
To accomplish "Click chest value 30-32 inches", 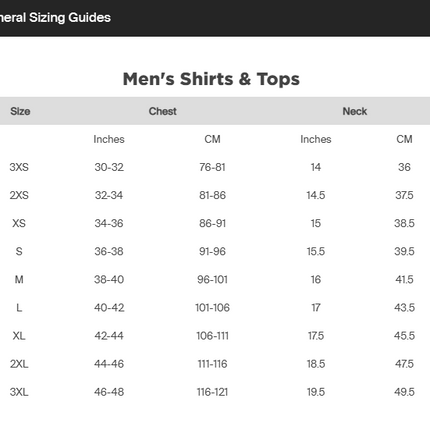I will point(109,167).
